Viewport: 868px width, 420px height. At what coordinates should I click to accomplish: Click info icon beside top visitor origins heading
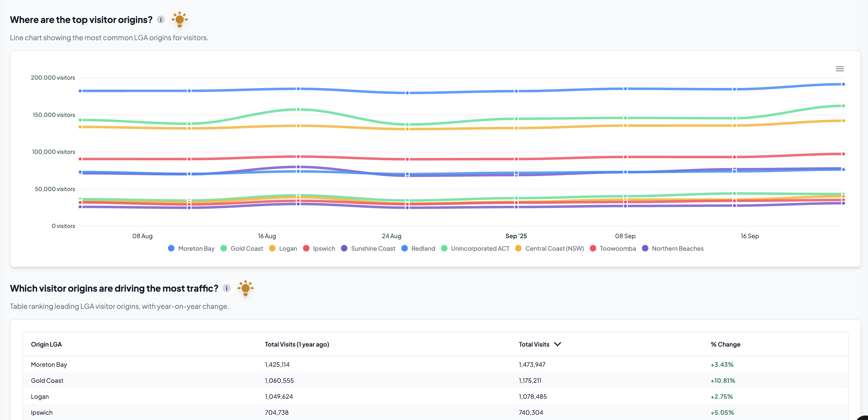161,19
